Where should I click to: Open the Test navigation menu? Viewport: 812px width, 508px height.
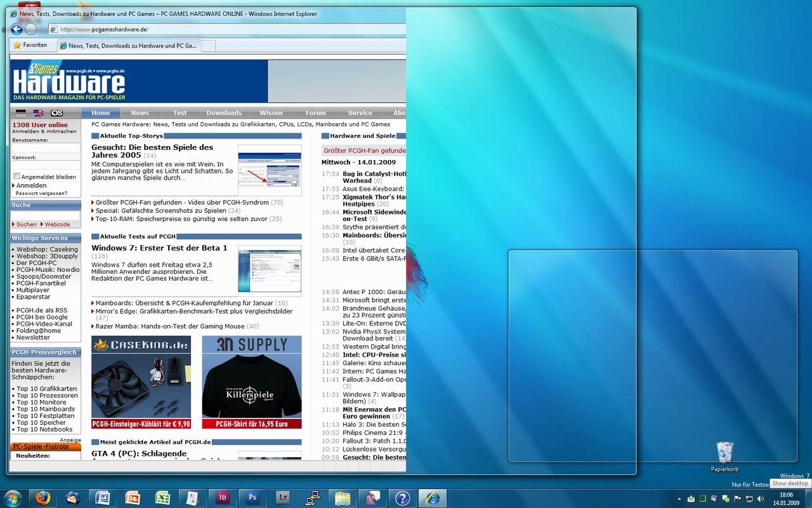click(x=180, y=113)
